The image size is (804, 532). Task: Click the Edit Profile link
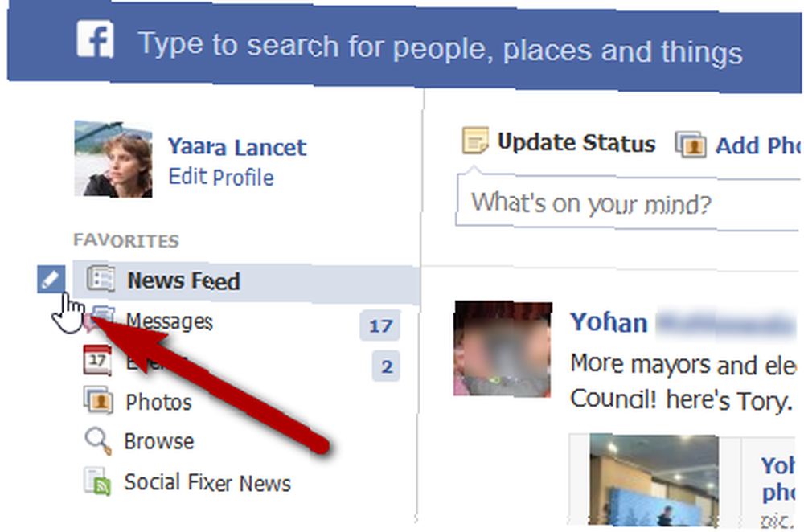click(x=221, y=177)
